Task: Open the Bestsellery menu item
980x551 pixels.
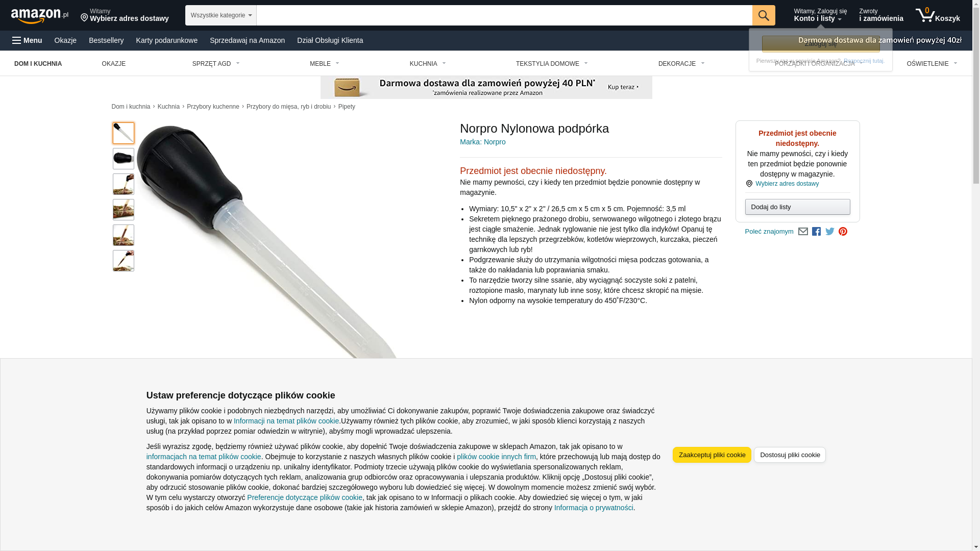Action: coord(106,40)
